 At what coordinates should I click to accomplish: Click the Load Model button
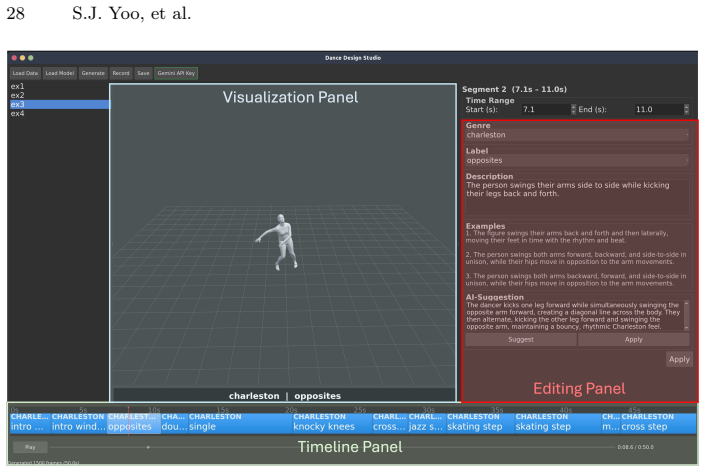(60, 73)
